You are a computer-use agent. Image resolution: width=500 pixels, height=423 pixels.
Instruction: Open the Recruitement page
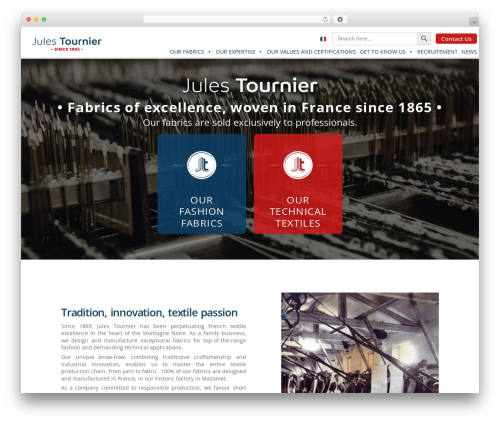(437, 52)
